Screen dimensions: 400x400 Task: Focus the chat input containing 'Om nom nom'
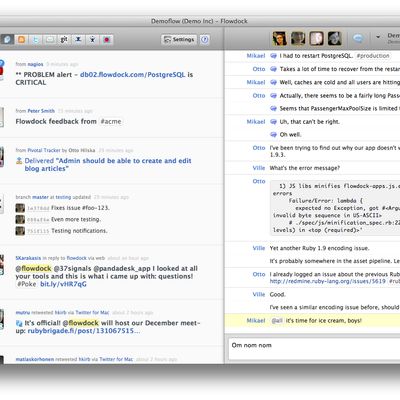point(314,349)
